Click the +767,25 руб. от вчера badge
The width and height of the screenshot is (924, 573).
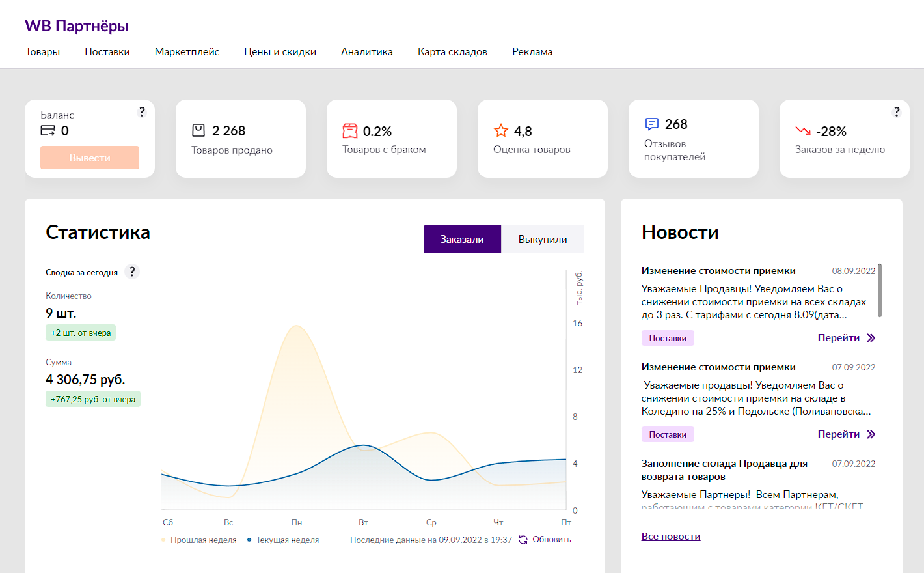tap(93, 399)
